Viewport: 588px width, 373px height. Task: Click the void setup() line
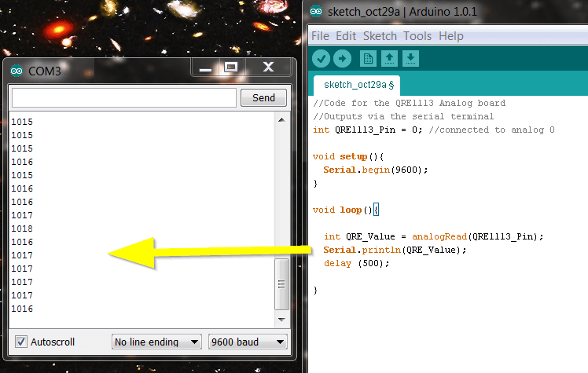pos(348,156)
